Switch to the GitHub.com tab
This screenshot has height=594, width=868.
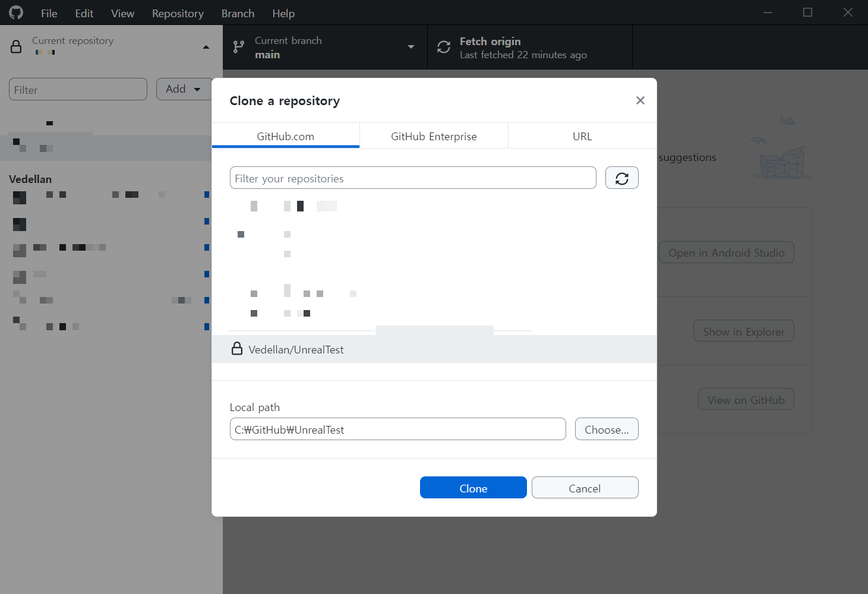click(x=286, y=136)
